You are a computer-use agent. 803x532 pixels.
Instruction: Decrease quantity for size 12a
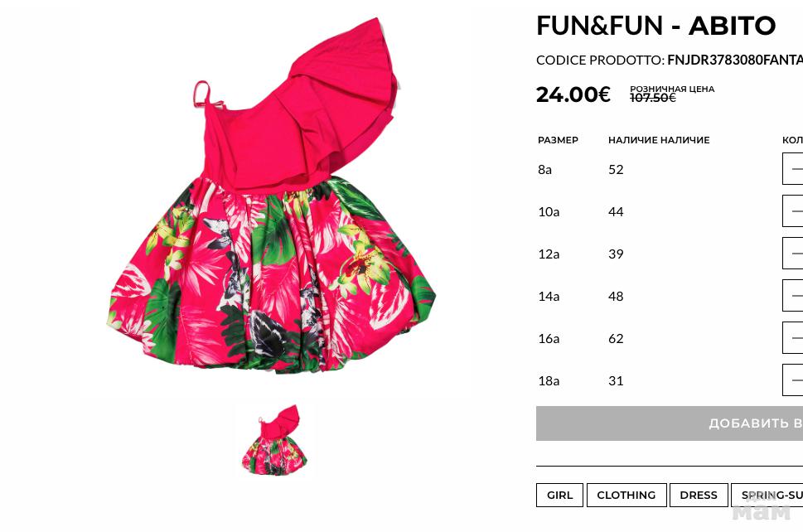[x=796, y=254]
